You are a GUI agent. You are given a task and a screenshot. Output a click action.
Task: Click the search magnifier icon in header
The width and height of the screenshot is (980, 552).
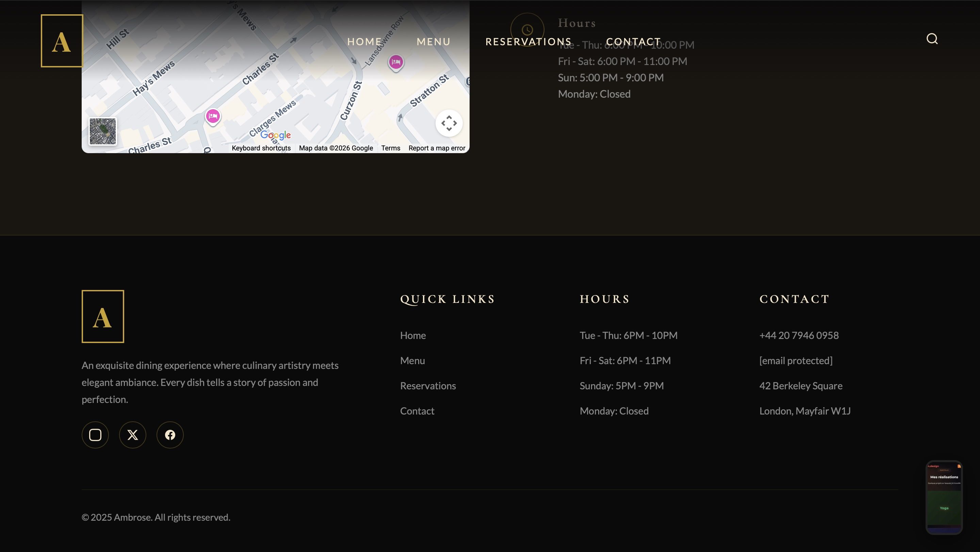932,39
